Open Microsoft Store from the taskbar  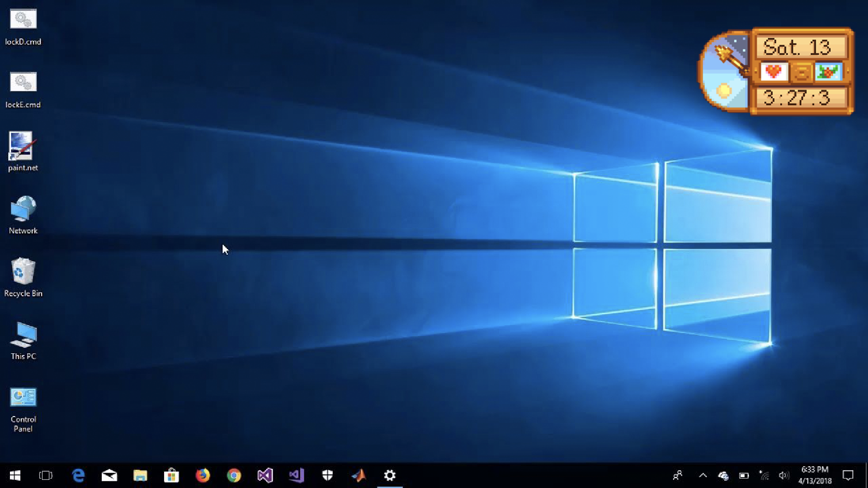(x=171, y=475)
